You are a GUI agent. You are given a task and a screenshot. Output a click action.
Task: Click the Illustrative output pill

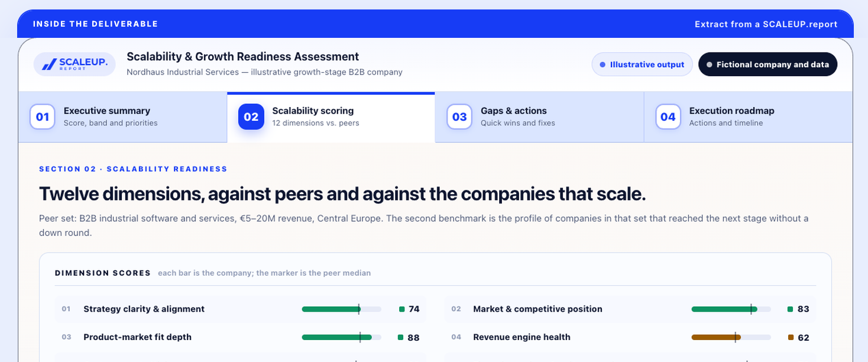642,64
